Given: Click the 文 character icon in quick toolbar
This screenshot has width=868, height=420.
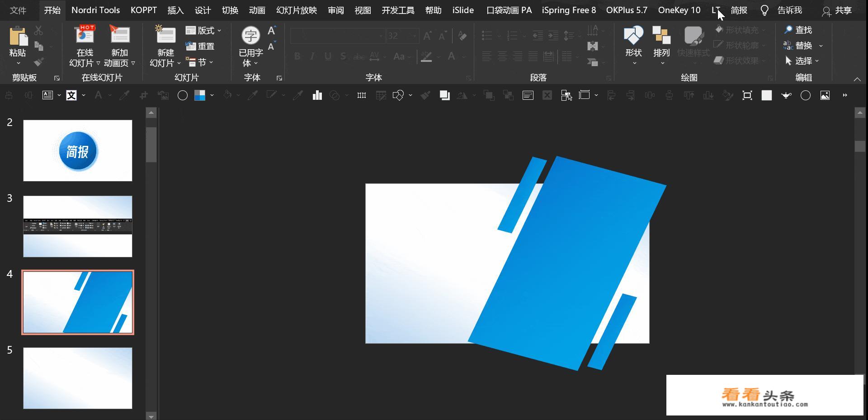Looking at the screenshot, I should tap(71, 95).
